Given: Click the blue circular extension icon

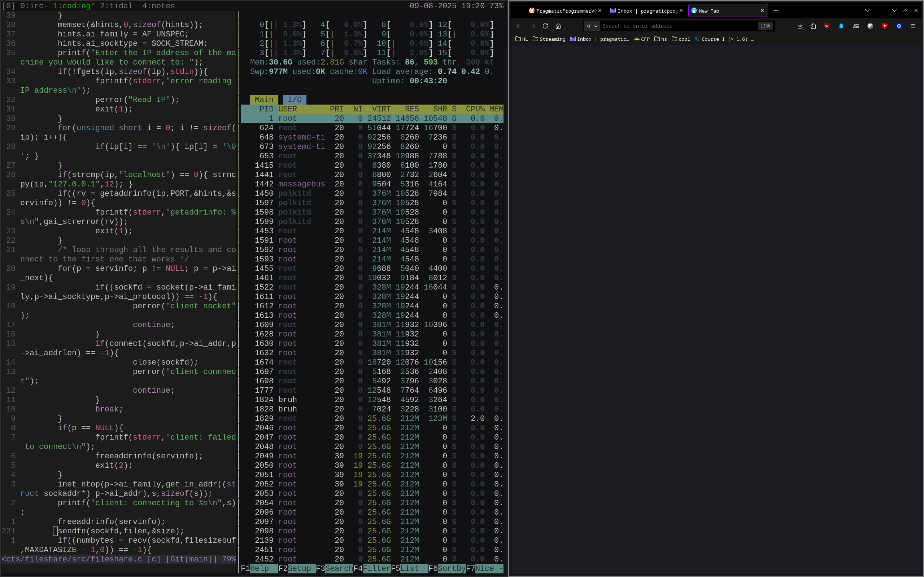Looking at the screenshot, I should tap(899, 26).
